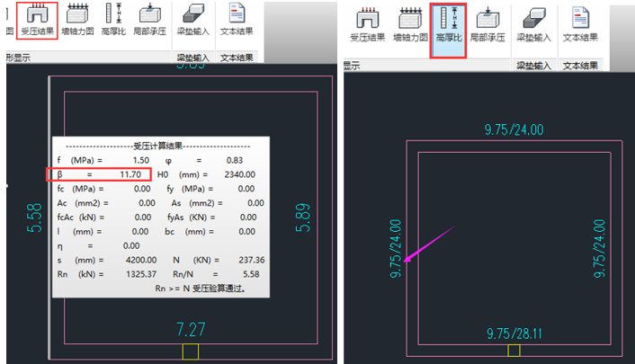Click right wall ratio 9.75/24.00
The image size is (635, 364).
point(599,249)
